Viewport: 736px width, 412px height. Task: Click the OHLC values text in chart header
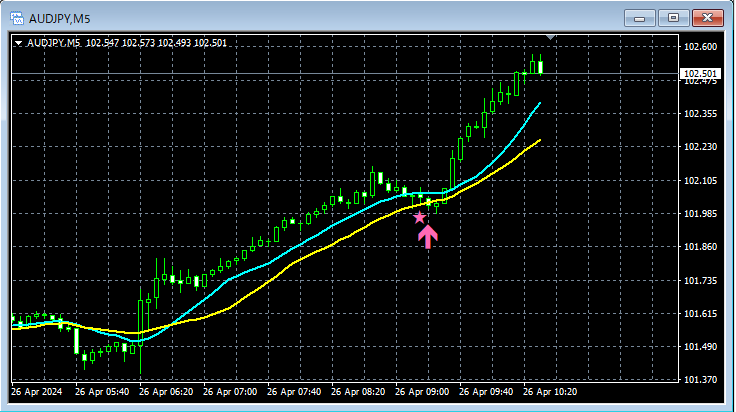coord(156,43)
